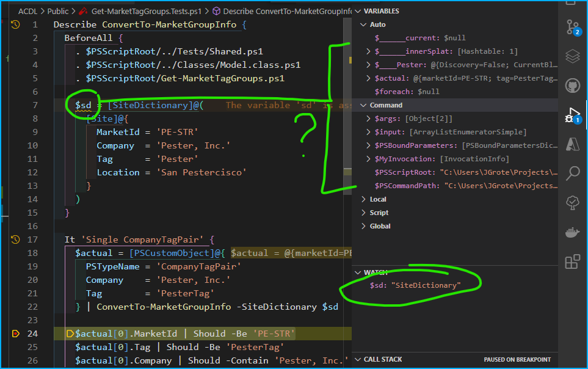Expand the Local variable scope
This screenshot has height=369, width=588.
pos(363,199)
